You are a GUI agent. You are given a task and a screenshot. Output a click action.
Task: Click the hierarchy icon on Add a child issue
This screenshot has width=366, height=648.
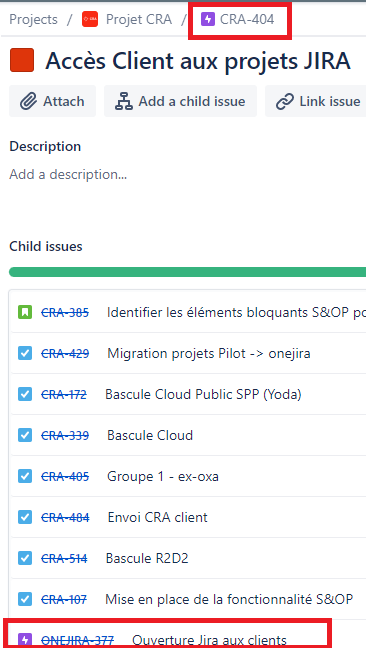point(124,101)
